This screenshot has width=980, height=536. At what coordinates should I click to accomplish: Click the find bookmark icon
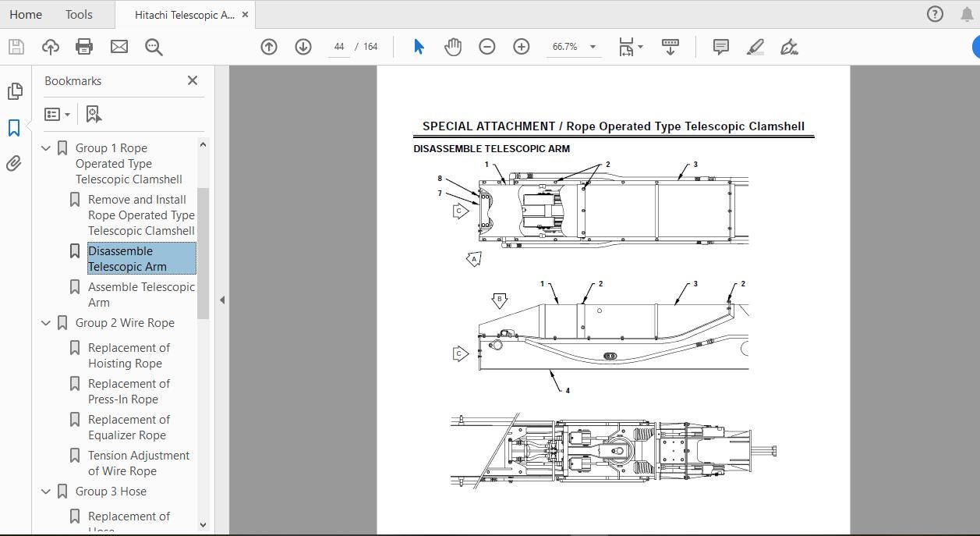pyautogui.click(x=94, y=114)
